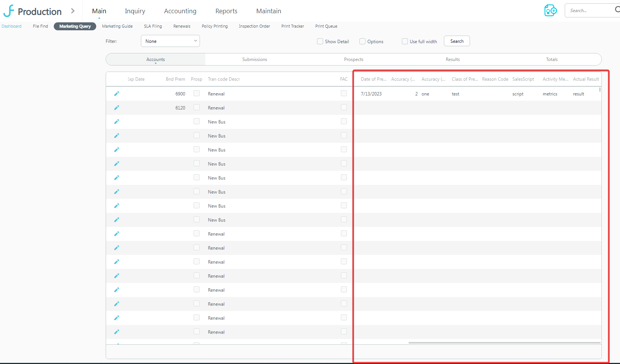Select the 7/13/2023 date cell

tap(371, 94)
